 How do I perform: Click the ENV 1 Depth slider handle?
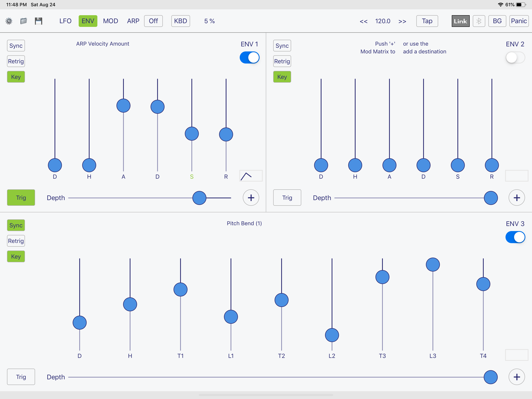pyautogui.click(x=199, y=198)
